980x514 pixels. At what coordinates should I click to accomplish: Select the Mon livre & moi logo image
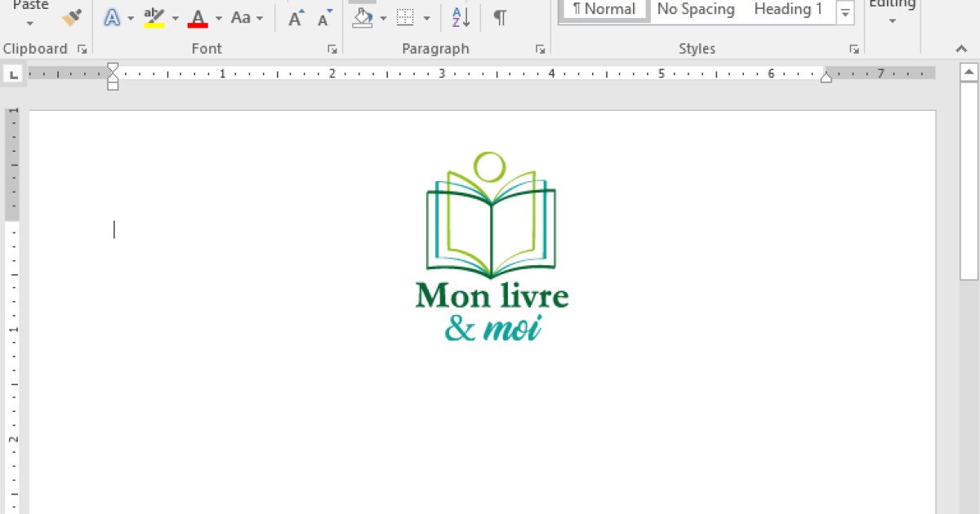click(492, 246)
